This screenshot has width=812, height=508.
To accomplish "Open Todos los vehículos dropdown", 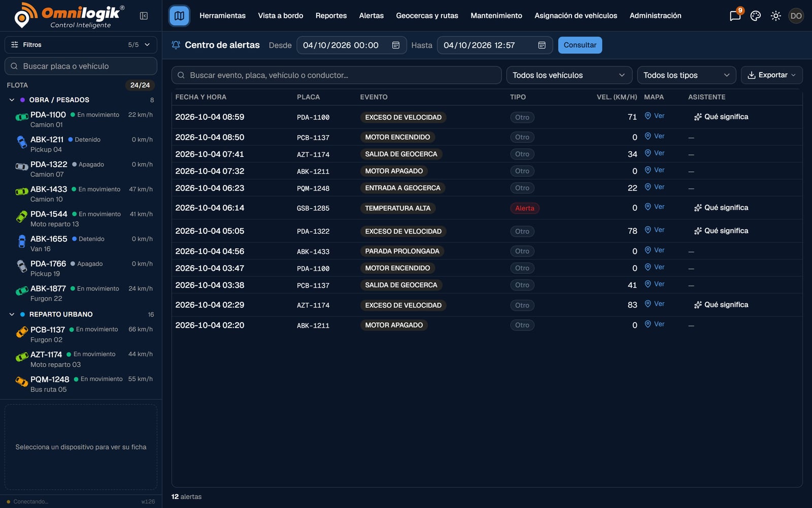I will click(x=569, y=75).
